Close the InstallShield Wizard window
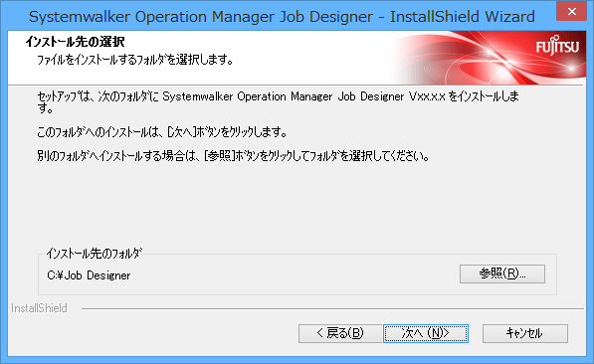This screenshot has height=364, width=594. pyautogui.click(x=572, y=12)
